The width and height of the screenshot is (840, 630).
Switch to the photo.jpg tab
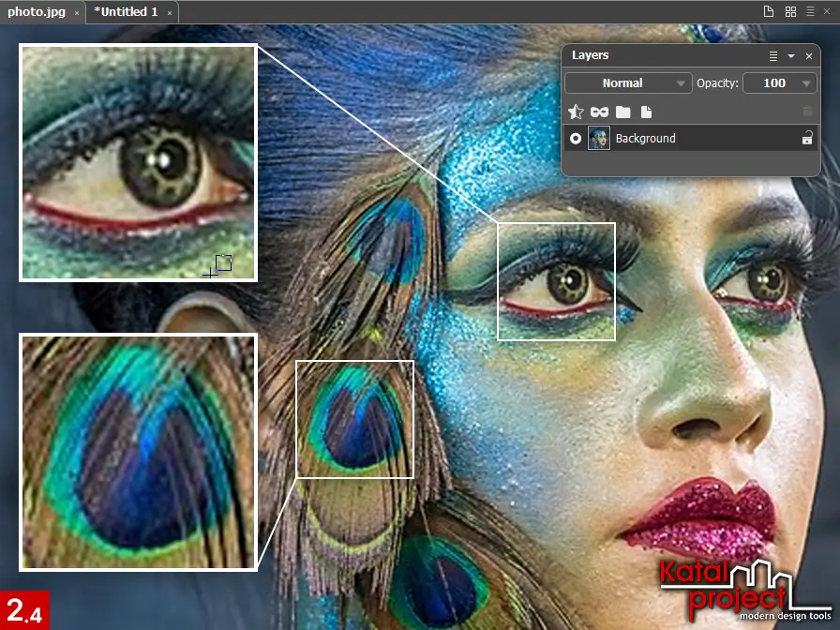pyautogui.click(x=36, y=12)
